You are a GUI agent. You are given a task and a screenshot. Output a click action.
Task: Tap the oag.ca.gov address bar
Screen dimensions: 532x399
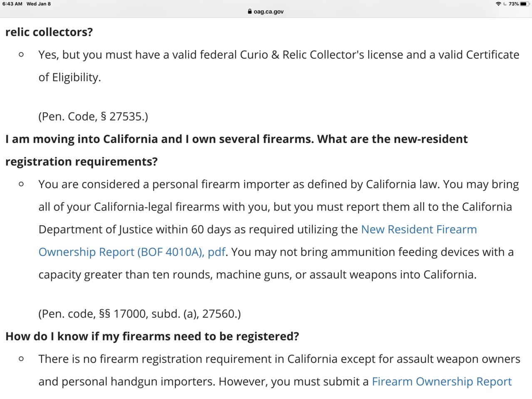(266, 12)
